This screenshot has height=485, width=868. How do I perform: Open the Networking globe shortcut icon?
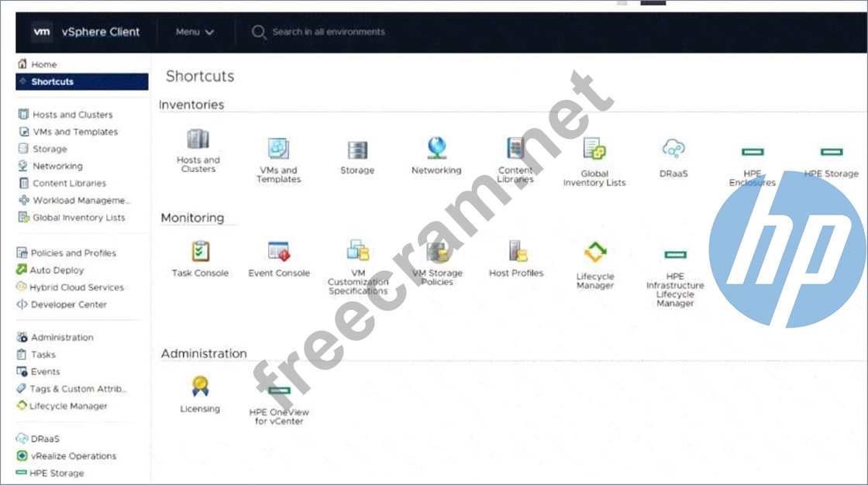pos(436,148)
